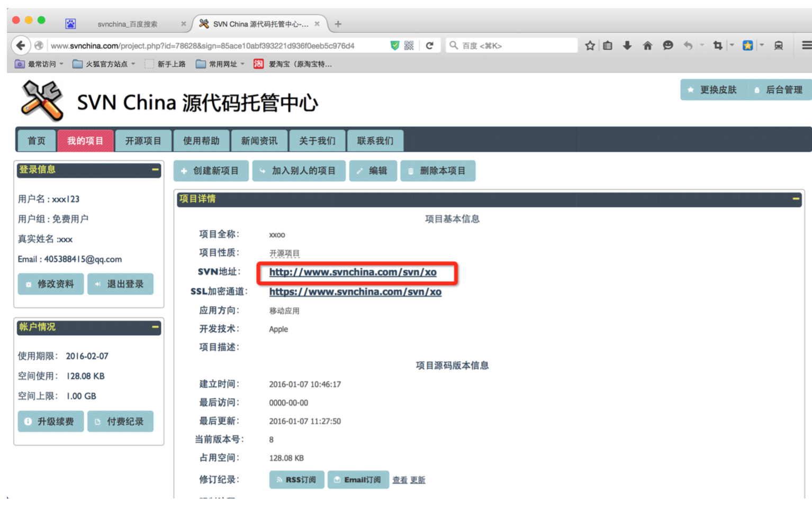Click the 升级续费 button
This screenshot has width=812, height=512.
coord(51,422)
